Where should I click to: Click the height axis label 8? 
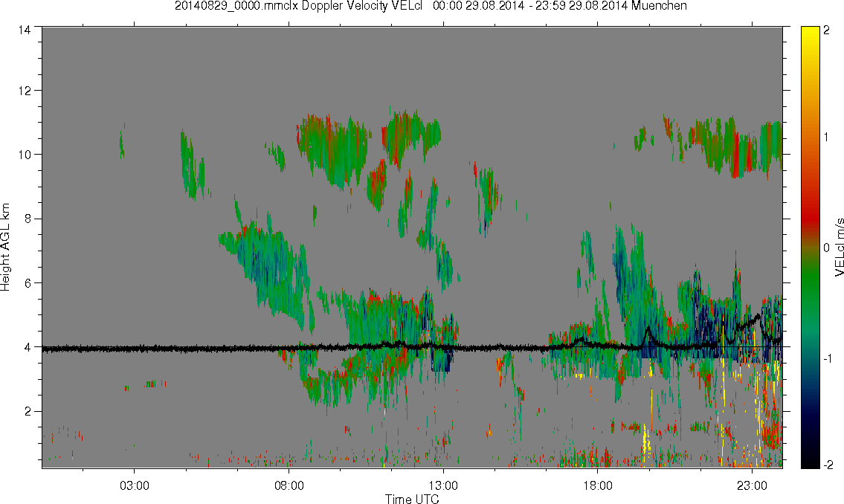[27, 219]
